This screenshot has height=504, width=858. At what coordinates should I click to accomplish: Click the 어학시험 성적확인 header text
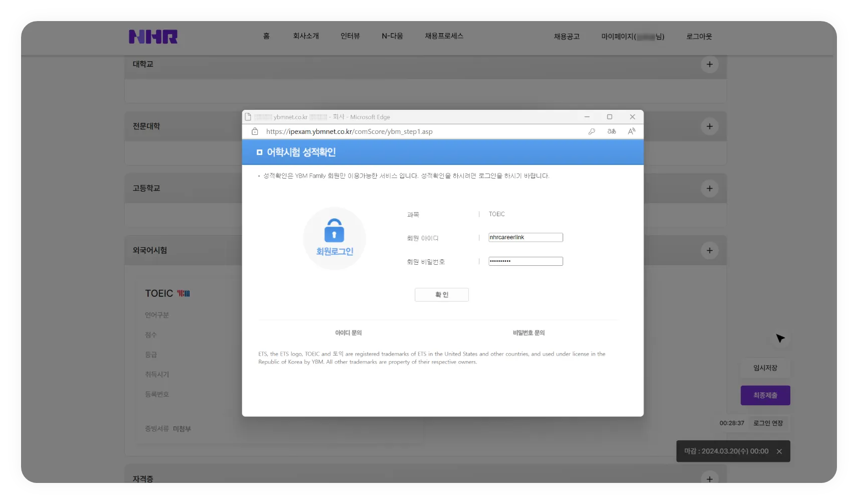pos(301,152)
